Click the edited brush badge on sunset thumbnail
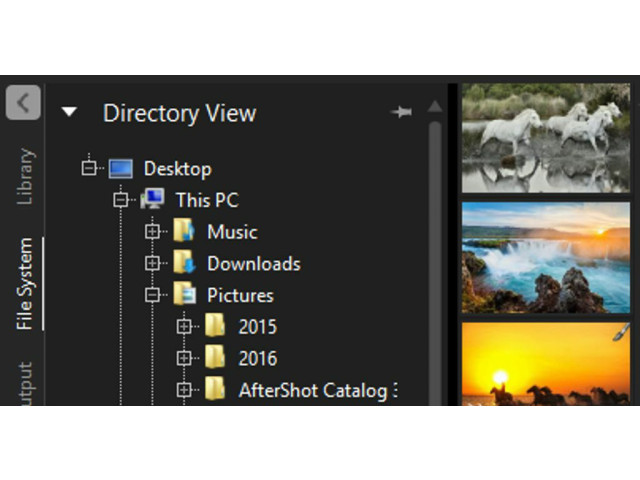 pos(621,332)
